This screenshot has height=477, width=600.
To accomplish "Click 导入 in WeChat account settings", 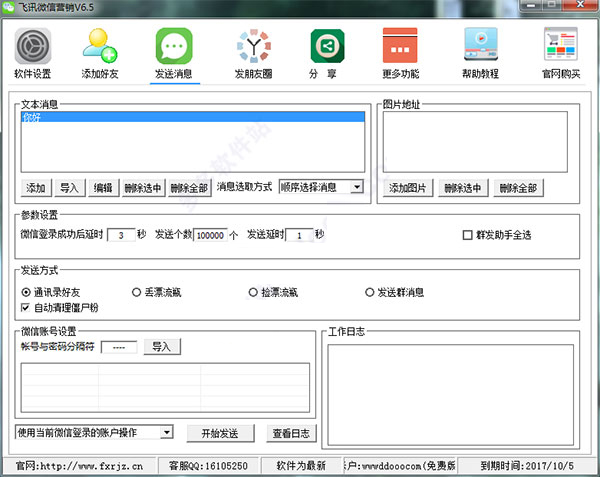I will pos(162,347).
